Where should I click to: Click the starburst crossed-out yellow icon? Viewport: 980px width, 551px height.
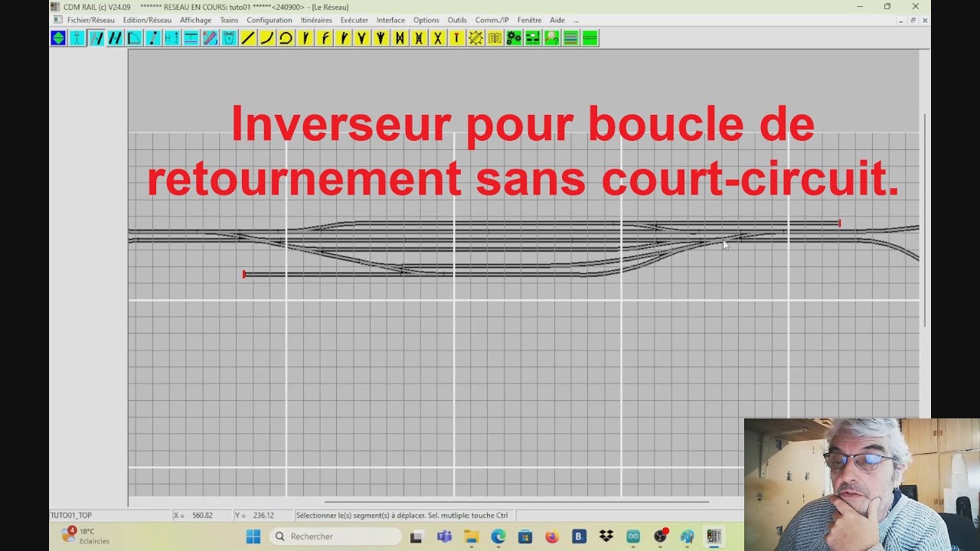click(475, 38)
